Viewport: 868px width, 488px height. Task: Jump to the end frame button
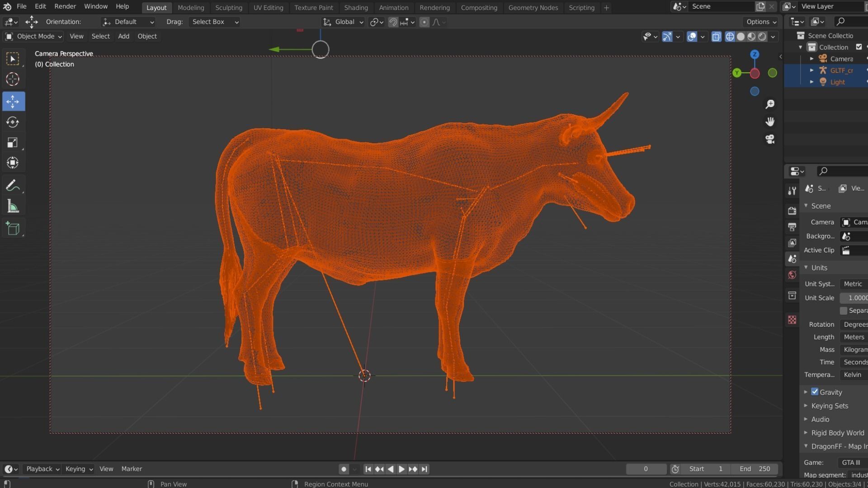coord(424,469)
